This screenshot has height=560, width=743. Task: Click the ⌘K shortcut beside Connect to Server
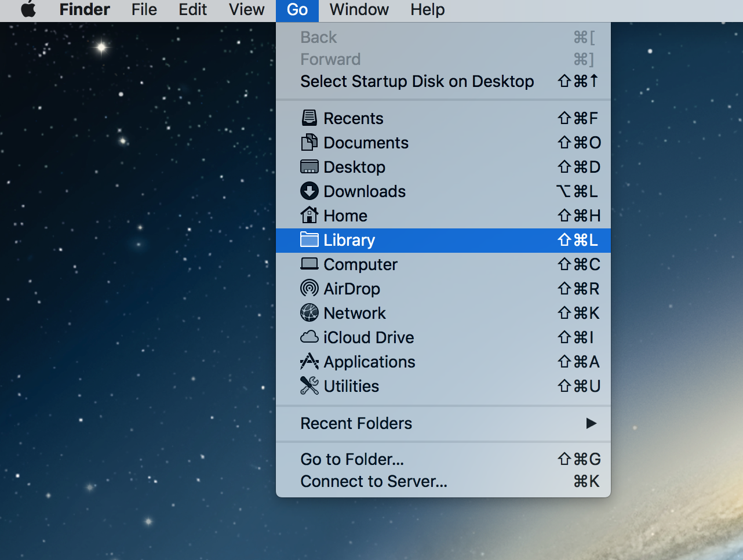[587, 481]
